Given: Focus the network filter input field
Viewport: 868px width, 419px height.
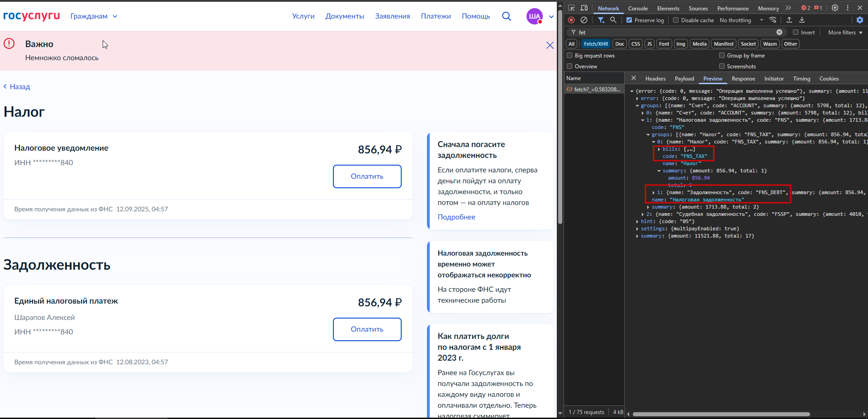Looking at the screenshot, I should click(x=676, y=32).
